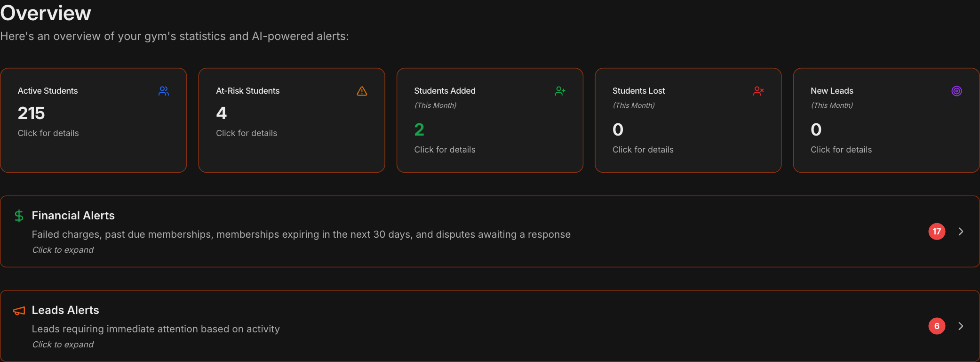Click the green user-plus icon on Students Added
The height and width of the screenshot is (362, 980).
coord(560,91)
